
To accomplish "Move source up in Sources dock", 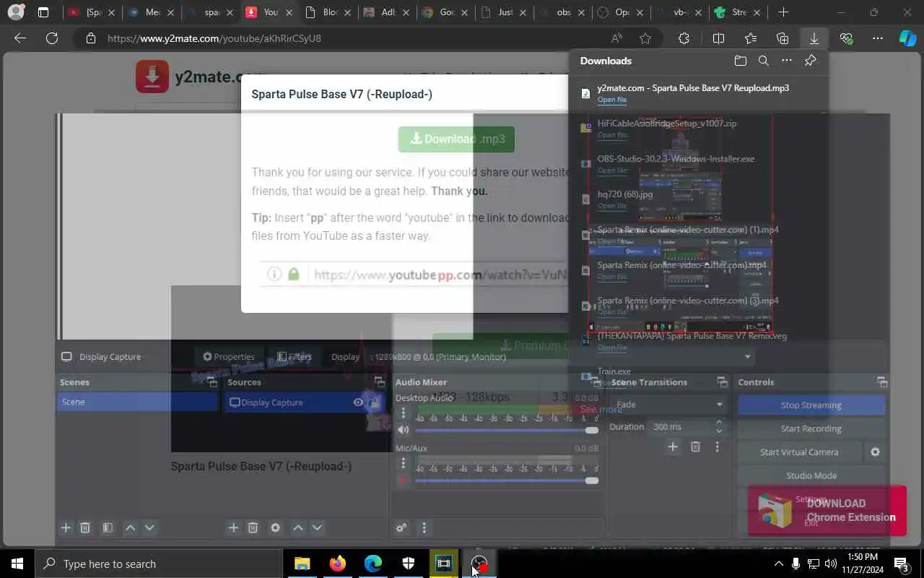I will 298,528.
